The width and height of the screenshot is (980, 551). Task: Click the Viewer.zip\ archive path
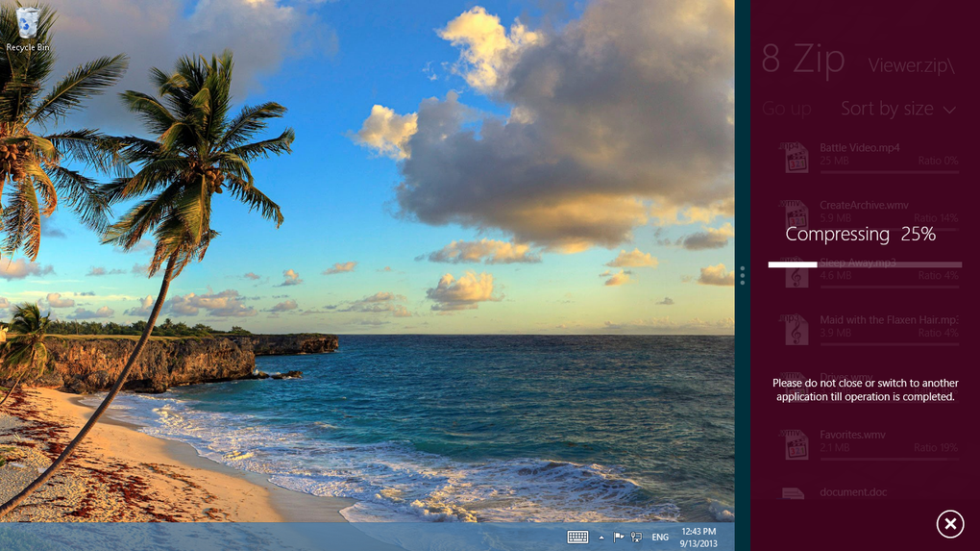(x=911, y=65)
